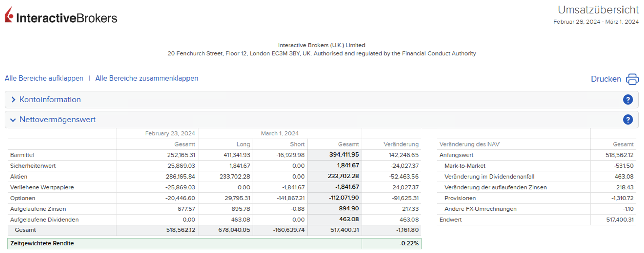Click the Endwert row label
The width and height of the screenshot is (644, 253).
pos(450,220)
